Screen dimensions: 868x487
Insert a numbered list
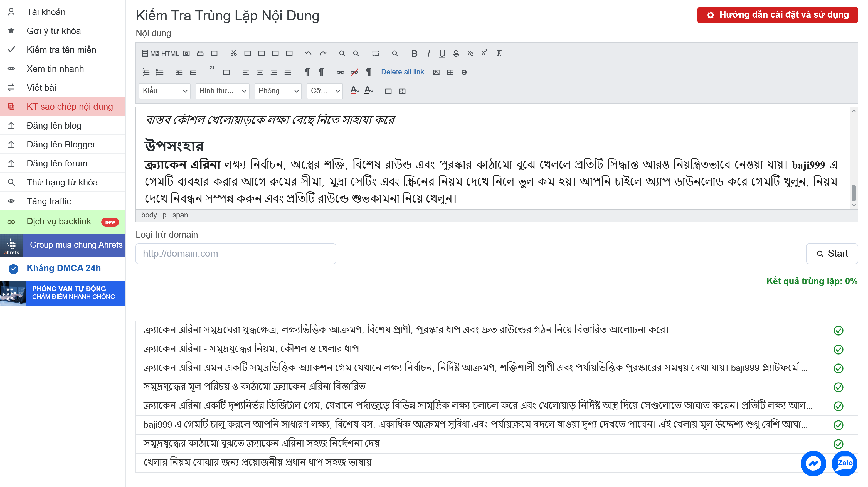click(146, 72)
